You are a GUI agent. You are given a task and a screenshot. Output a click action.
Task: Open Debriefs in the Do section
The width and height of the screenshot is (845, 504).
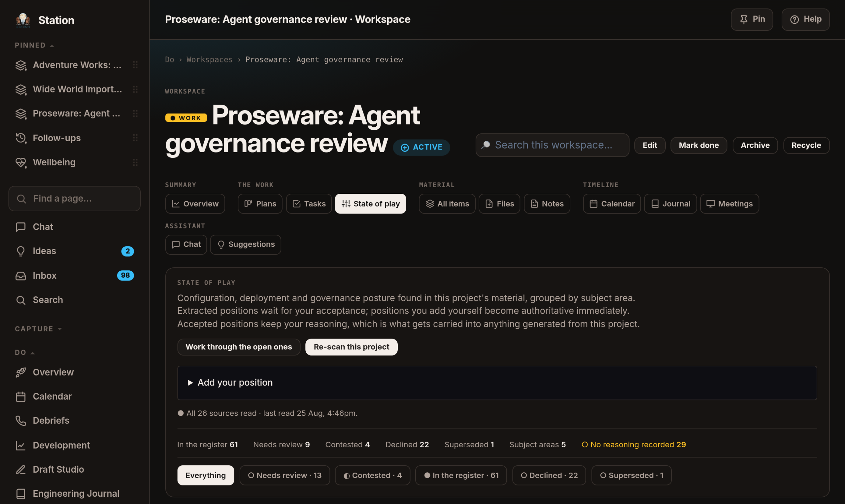pos(74,420)
